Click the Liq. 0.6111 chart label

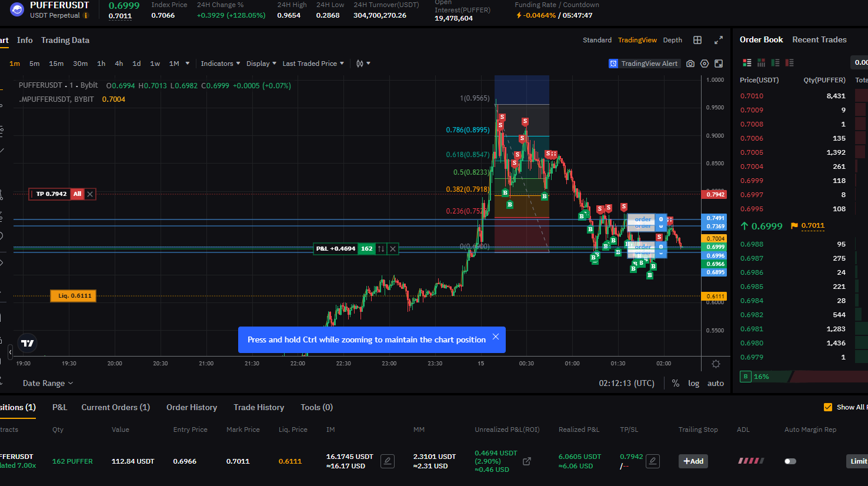click(x=74, y=296)
